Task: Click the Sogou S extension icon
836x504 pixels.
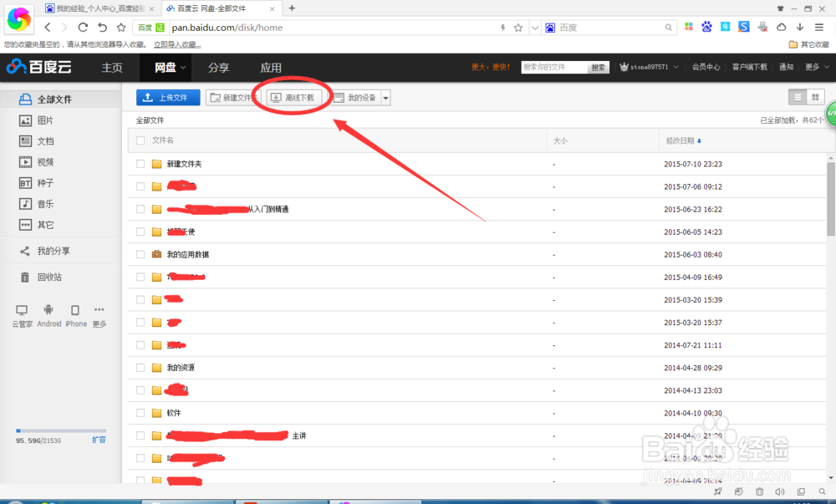Action: [x=744, y=27]
